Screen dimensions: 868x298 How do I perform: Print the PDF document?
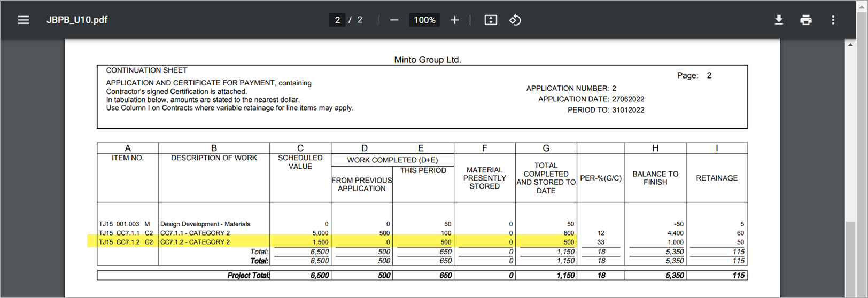pyautogui.click(x=805, y=20)
